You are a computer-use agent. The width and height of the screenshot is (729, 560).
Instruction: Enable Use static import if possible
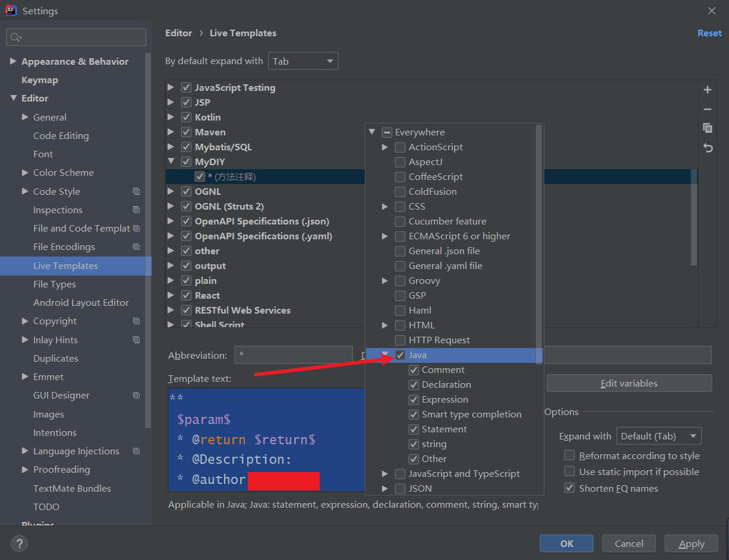pyautogui.click(x=569, y=472)
